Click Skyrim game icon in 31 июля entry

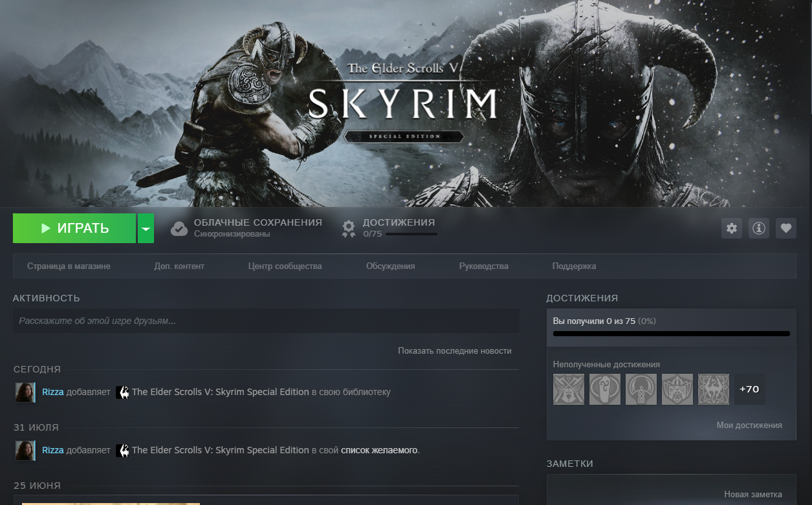(122, 450)
